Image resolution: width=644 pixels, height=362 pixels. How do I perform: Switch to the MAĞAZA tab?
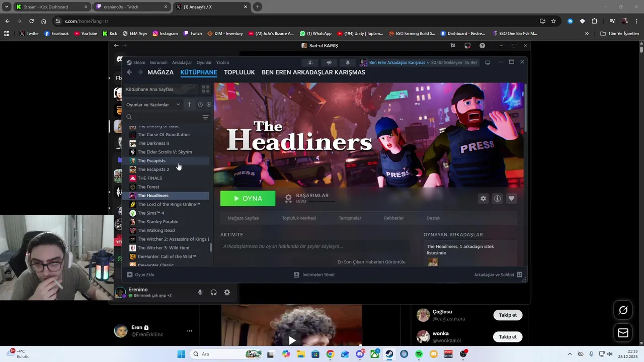click(160, 72)
